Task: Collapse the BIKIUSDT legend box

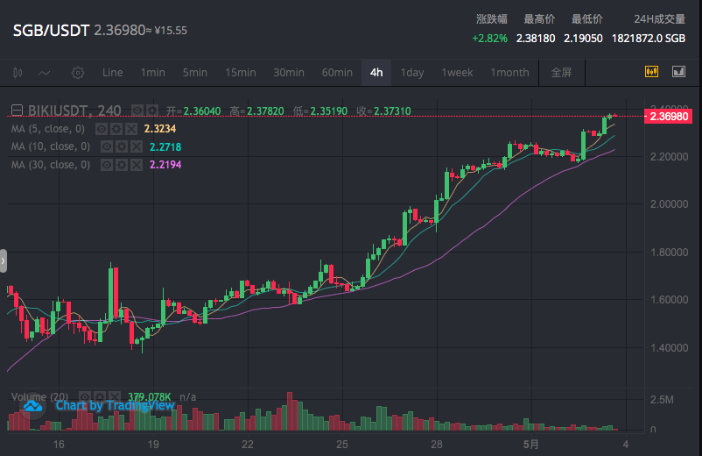Action: (x=17, y=110)
